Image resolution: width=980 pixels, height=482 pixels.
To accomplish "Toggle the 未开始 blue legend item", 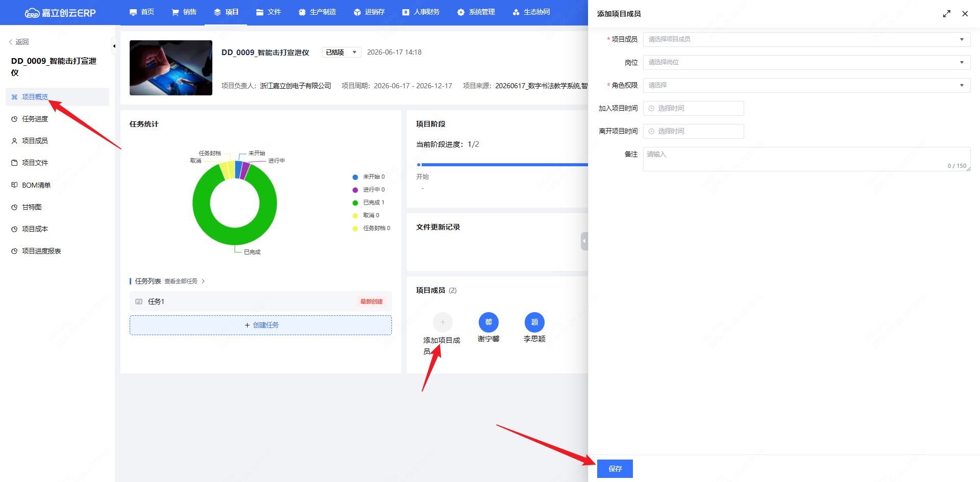I will tap(369, 177).
